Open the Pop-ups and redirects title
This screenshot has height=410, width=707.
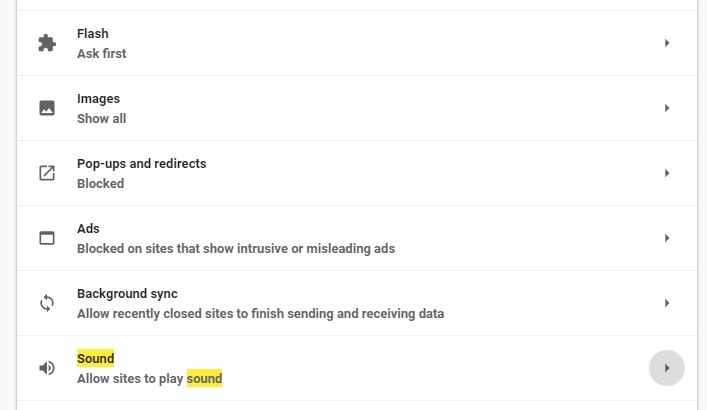coord(142,164)
